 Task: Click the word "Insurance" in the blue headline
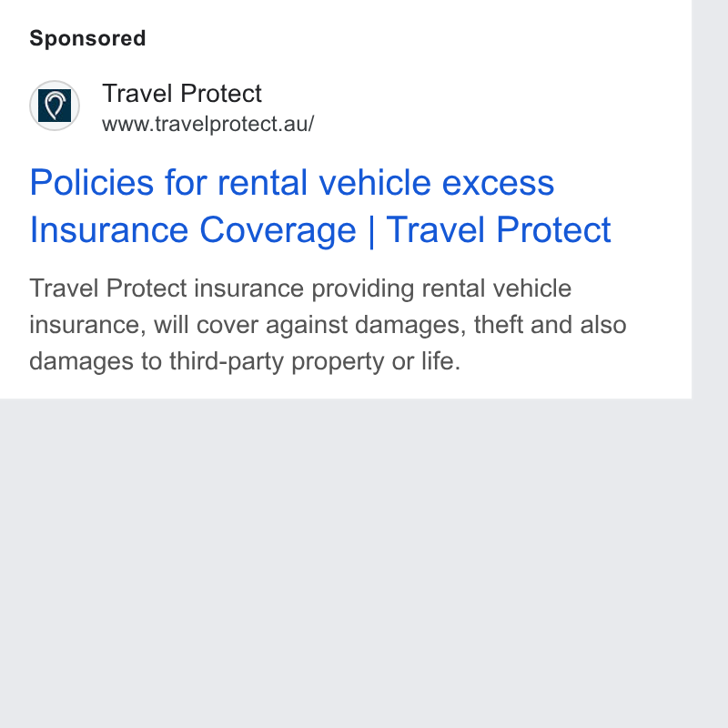pyautogui.click(x=109, y=230)
